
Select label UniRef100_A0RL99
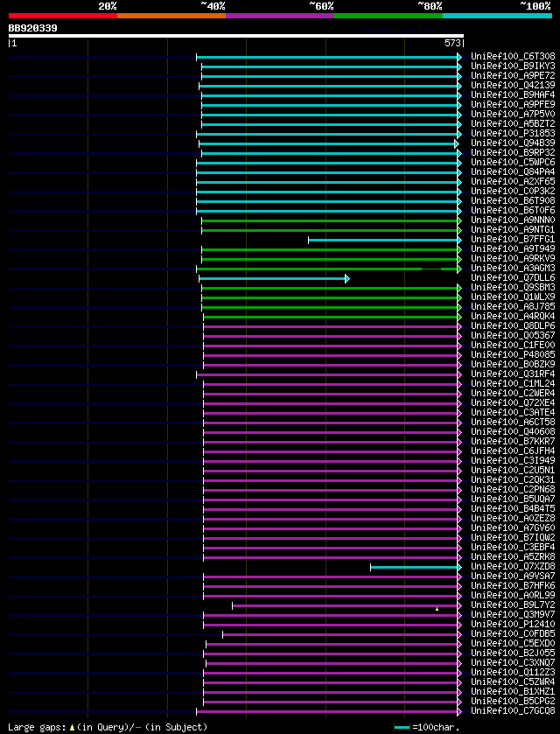pos(513,595)
